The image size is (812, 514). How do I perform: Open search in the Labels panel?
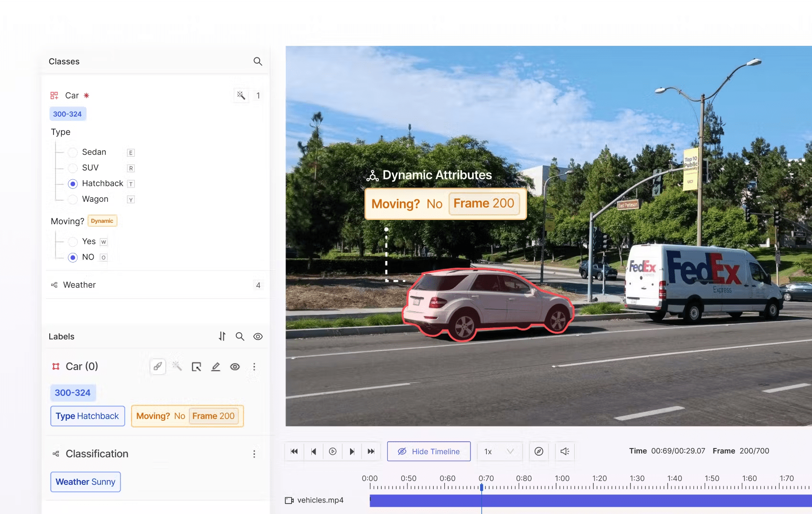240,337
